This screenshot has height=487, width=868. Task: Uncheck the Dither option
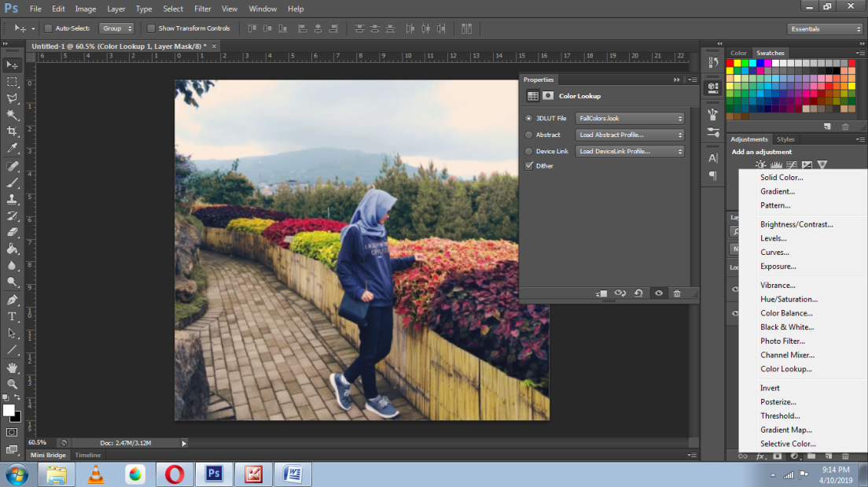(529, 166)
